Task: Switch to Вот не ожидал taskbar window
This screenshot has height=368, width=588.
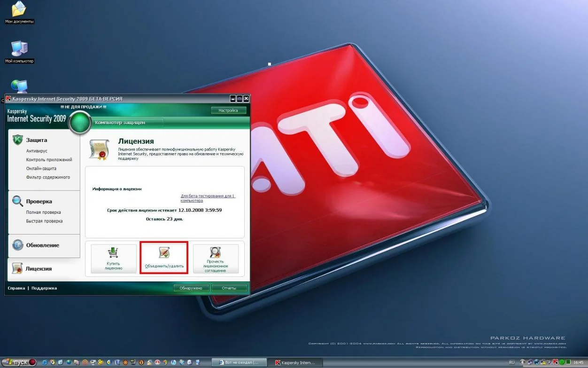Action: tap(240, 362)
